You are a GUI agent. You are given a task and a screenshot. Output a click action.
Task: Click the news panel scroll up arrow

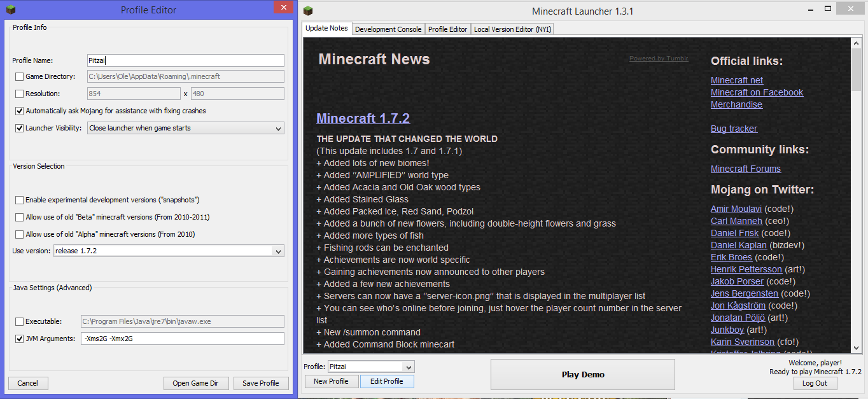(856, 43)
